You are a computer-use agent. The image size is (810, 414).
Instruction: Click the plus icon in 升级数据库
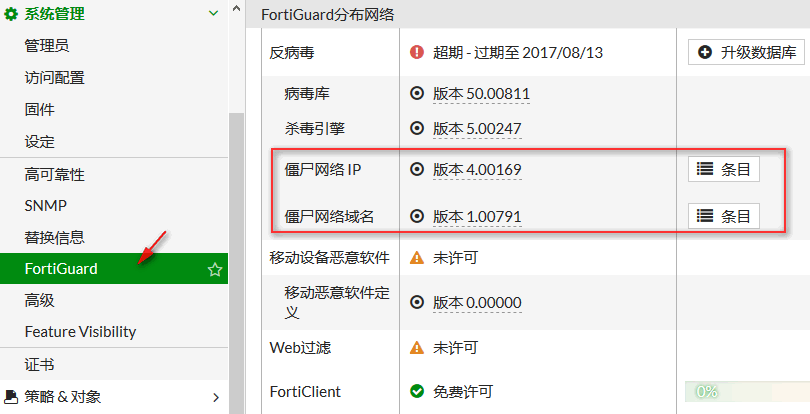705,52
